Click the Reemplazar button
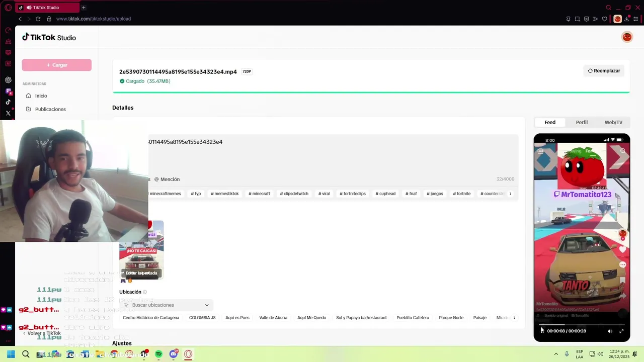644x362 pixels. (604, 71)
